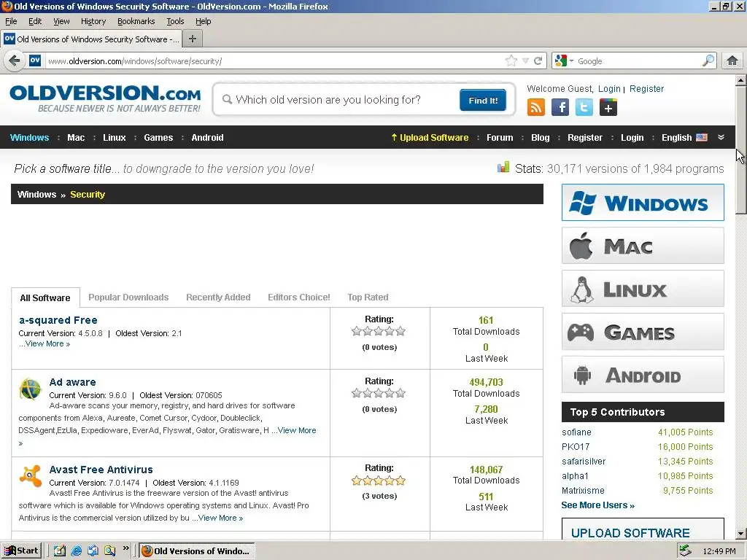Choose the Games platform banner
Viewport: 747px width, 560px height.
tap(643, 332)
